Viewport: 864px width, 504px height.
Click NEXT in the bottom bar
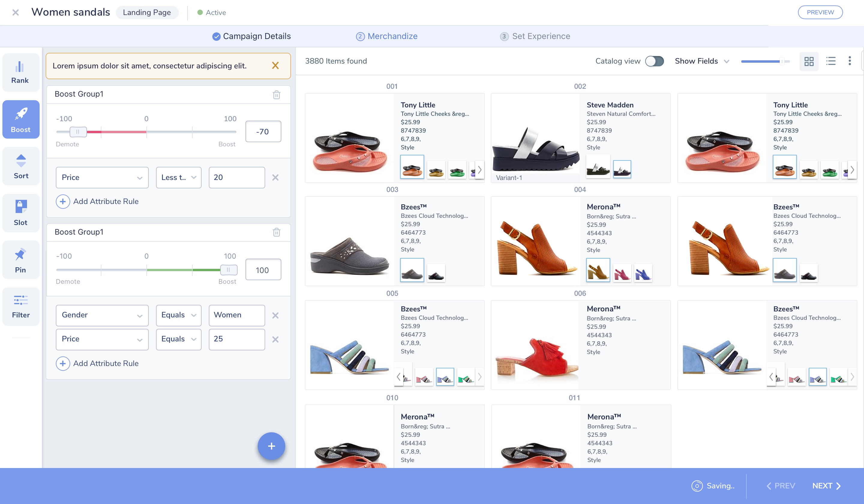(x=826, y=486)
